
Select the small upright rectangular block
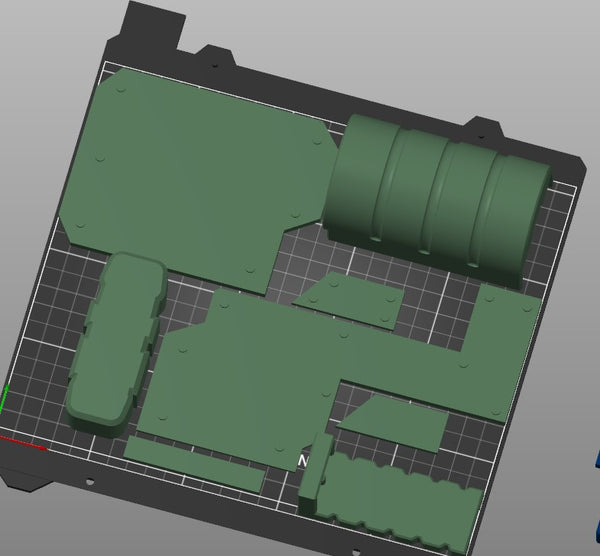pyautogui.click(x=316, y=473)
